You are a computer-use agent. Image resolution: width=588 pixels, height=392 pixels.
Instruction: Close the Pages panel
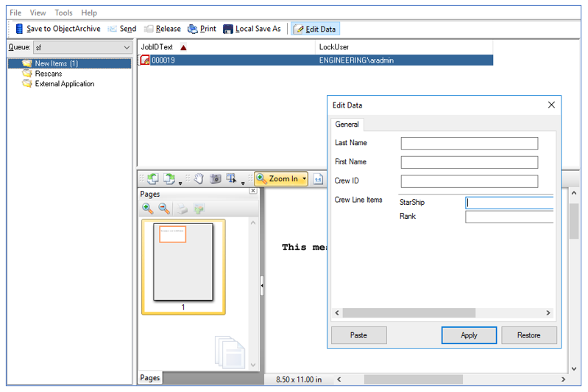point(253,191)
